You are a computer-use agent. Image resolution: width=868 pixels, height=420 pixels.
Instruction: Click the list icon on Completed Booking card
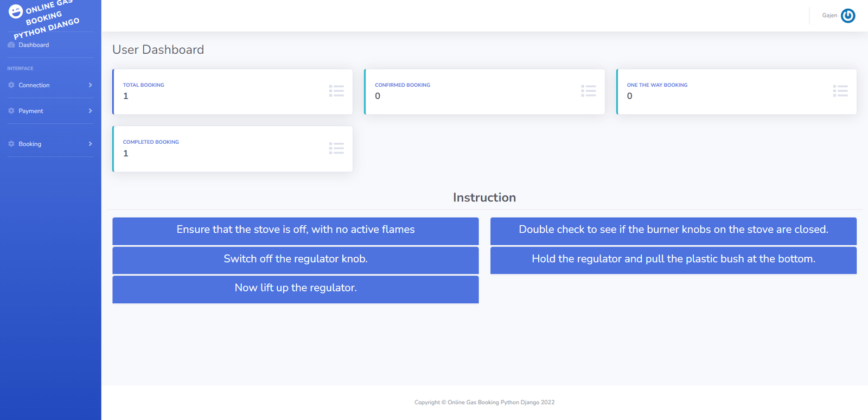click(336, 148)
